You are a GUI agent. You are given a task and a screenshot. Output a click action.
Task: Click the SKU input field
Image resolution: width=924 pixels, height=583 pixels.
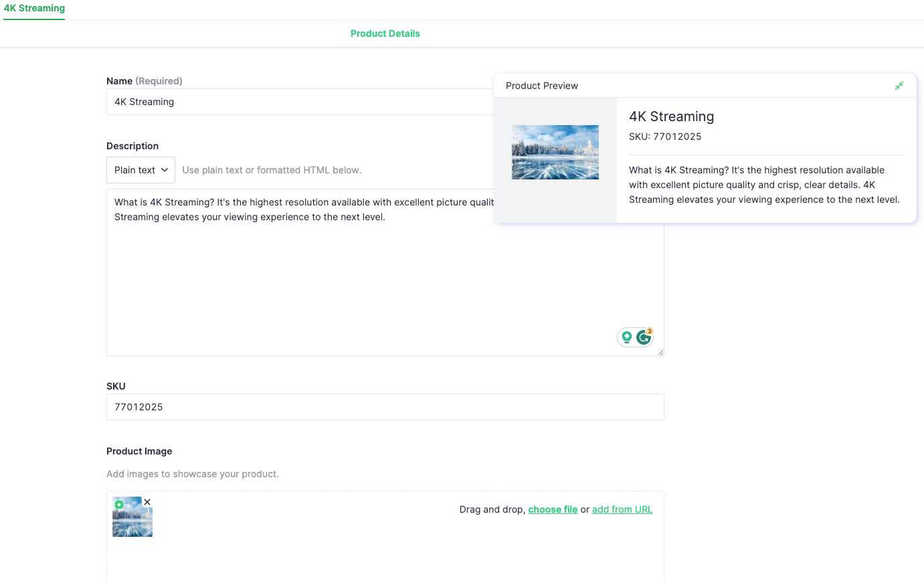[x=385, y=407]
